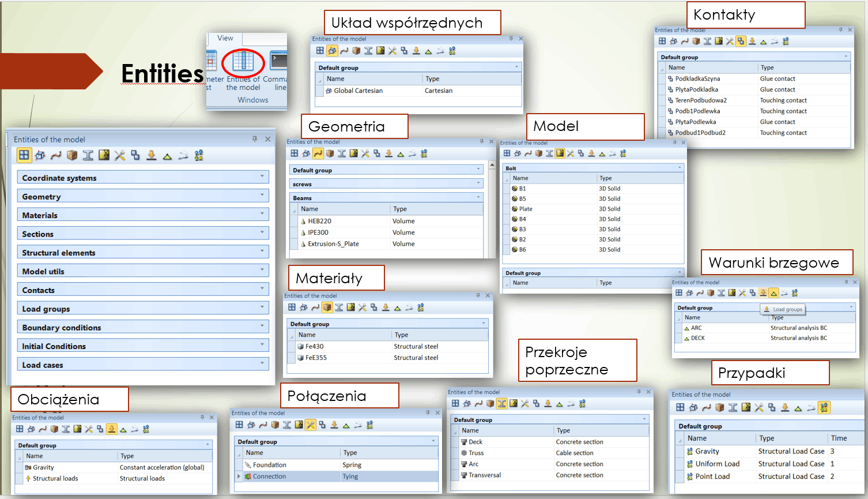This screenshot has height=499, width=868.
Task: Click Materials cube icon in category list panel toolbar
Action: tap(72, 155)
